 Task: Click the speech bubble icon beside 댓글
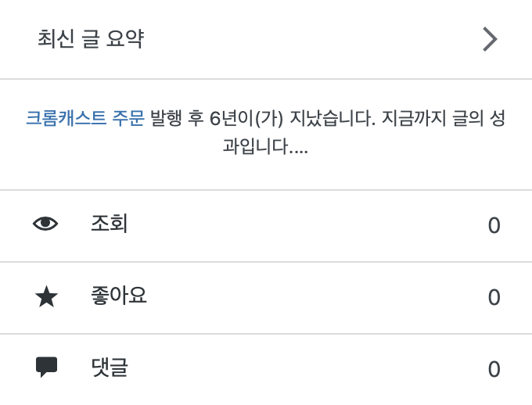tap(47, 367)
